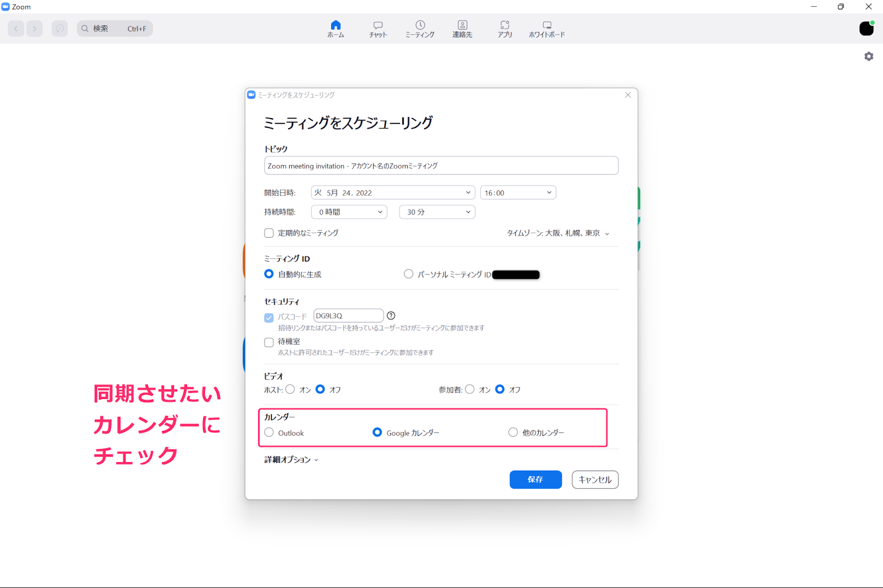Click the トピック topic text field
Screen dimensions: 883x588
441,165
